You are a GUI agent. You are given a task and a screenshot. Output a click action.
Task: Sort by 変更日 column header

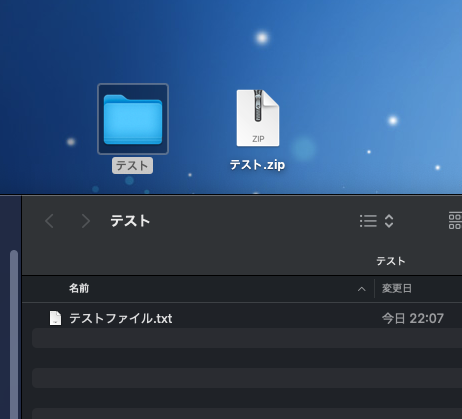click(397, 288)
